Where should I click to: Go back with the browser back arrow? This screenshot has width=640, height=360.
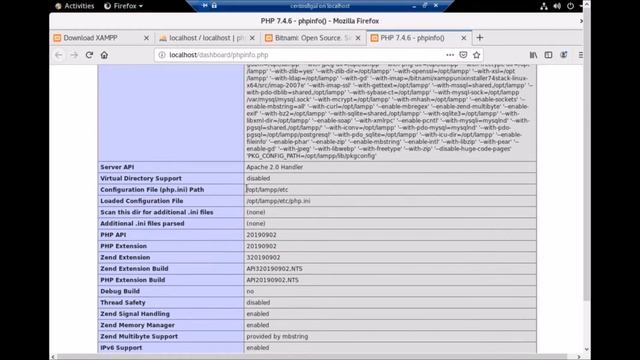point(58,55)
